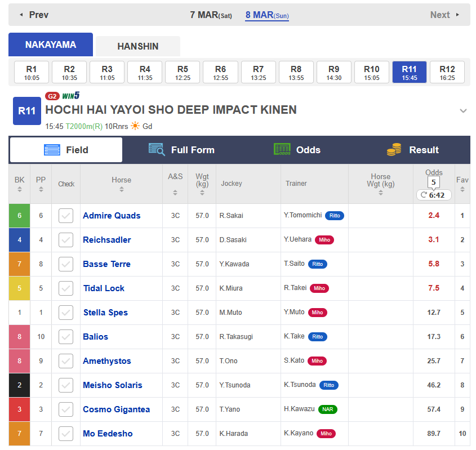
Task: Click the Prev arrow icon
Action: coord(21,15)
